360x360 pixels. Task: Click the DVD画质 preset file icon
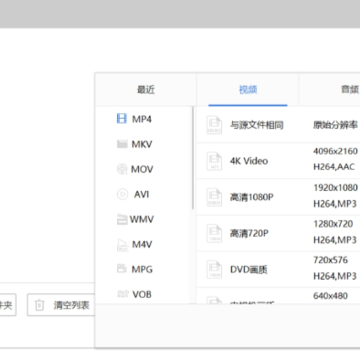pyautogui.click(x=214, y=269)
